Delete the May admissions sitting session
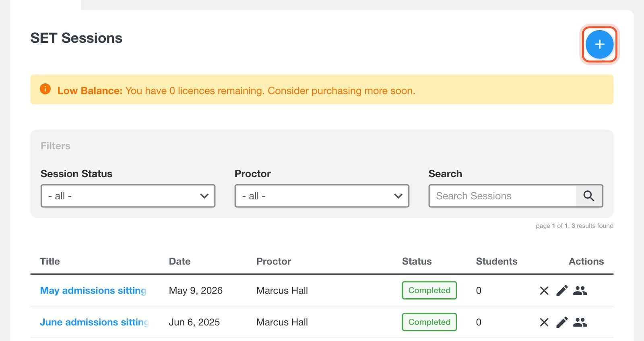 point(544,291)
